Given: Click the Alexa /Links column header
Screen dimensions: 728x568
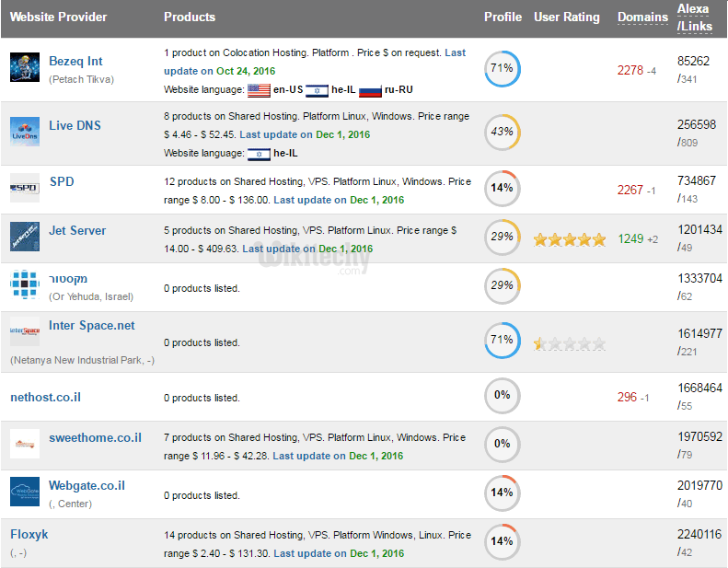Looking at the screenshot, I should (x=695, y=17).
